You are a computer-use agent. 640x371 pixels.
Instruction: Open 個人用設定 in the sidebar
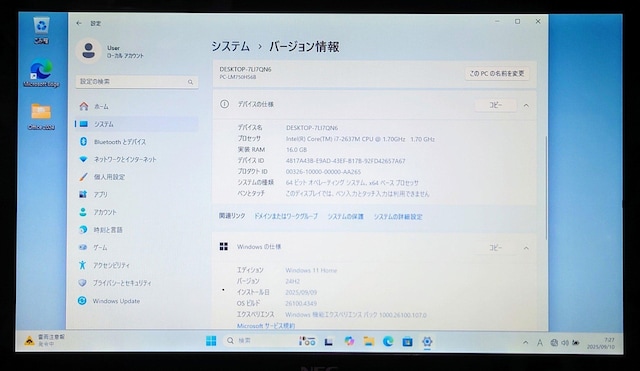pyautogui.click(x=137, y=177)
